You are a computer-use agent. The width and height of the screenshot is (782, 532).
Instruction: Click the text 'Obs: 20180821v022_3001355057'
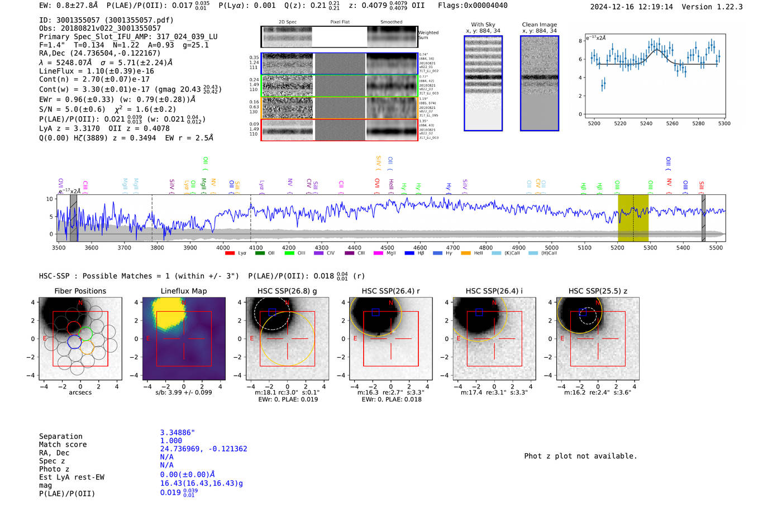point(100,28)
